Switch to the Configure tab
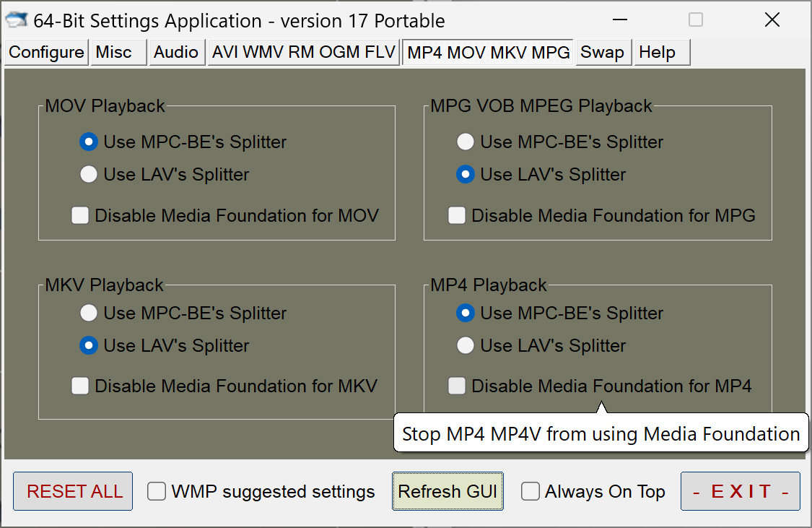 [x=46, y=52]
